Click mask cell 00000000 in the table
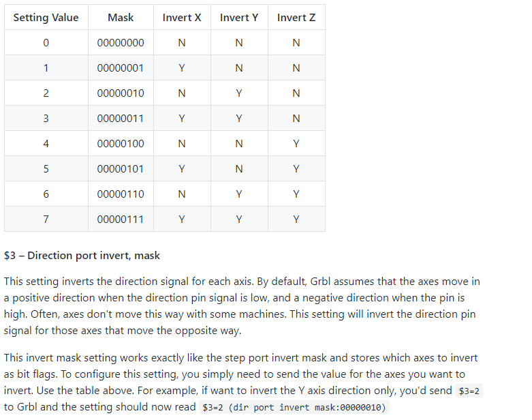This screenshot has height=420, width=532. point(121,43)
